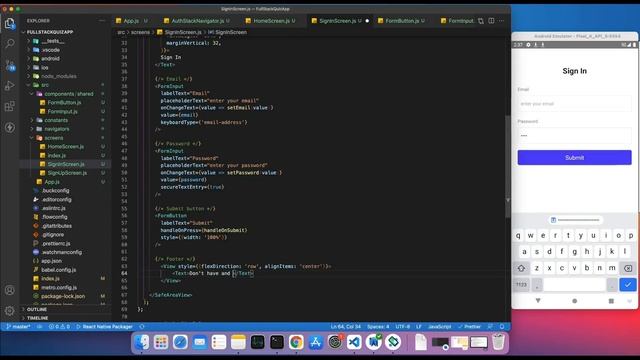Open SignUpScreen.js in the explorer

click(x=67, y=173)
